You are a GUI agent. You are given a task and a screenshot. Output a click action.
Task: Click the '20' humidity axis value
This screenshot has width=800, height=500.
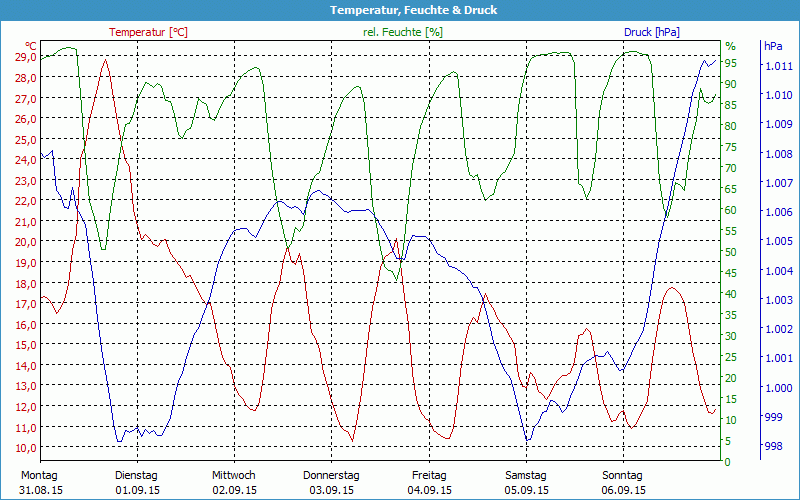tap(731, 378)
